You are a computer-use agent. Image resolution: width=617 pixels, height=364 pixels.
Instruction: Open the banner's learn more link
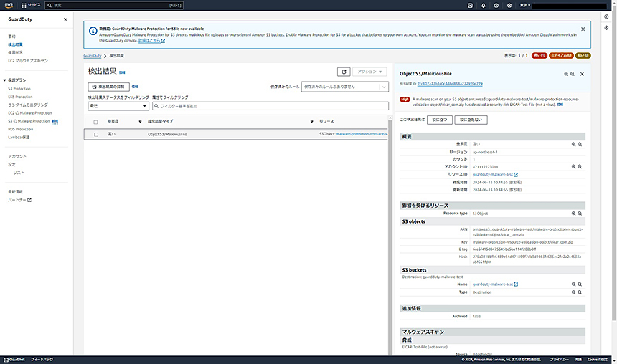click(151, 41)
